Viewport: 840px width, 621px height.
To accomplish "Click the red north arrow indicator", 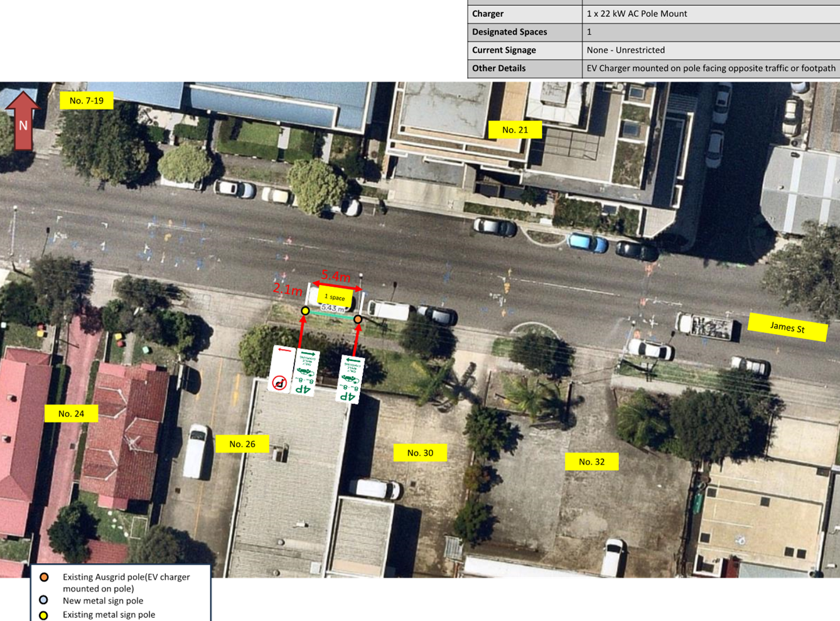I will (23, 121).
